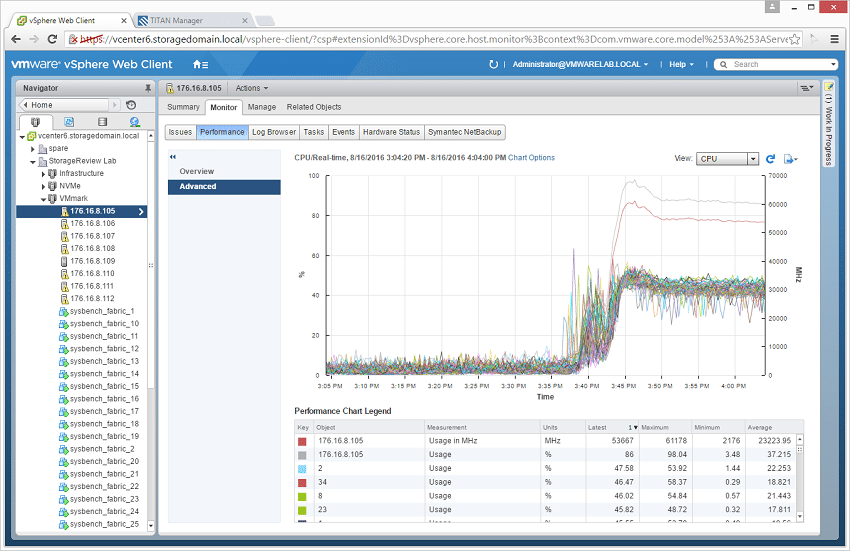Select the Advanced chart view
The image size is (850, 551).
pyautogui.click(x=224, y=187)
